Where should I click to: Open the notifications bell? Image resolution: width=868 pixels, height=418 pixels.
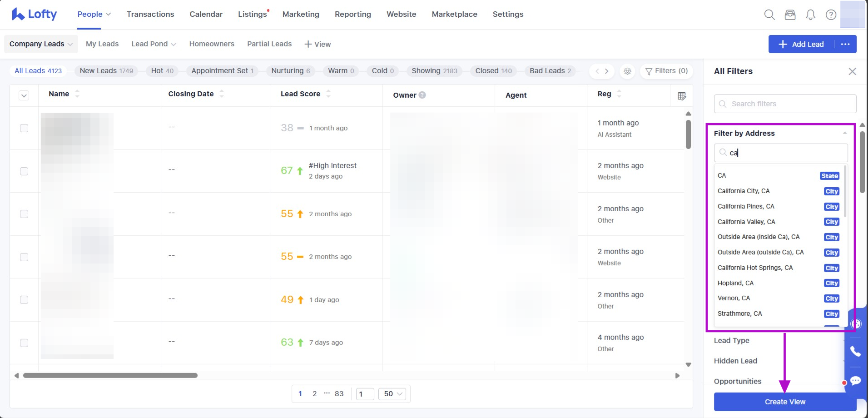pos(810,15)
